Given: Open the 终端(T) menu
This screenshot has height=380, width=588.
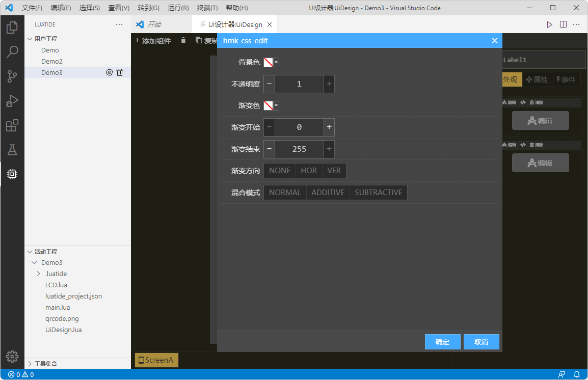Looking at the screenshot, I should point(207,8).
